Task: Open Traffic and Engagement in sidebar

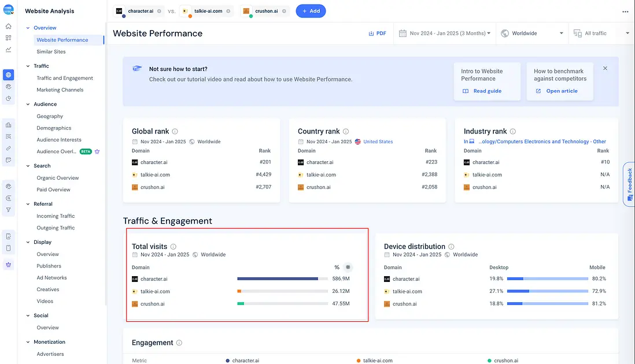Action: tap(65, 78)
